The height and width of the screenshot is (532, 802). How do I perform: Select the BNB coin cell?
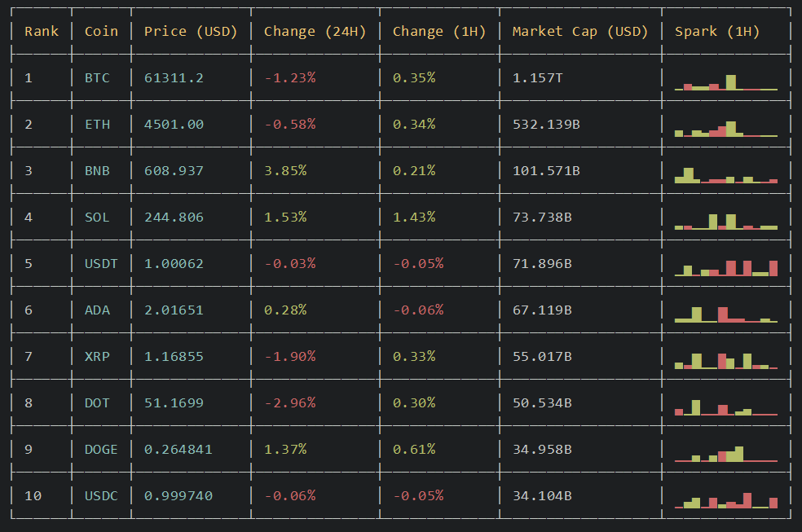97,171
